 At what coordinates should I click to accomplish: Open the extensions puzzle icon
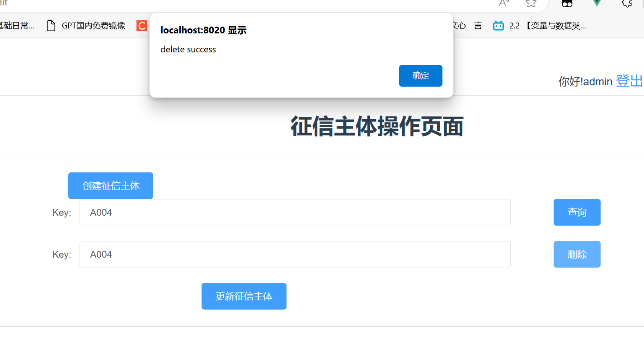tap(627, 3)
